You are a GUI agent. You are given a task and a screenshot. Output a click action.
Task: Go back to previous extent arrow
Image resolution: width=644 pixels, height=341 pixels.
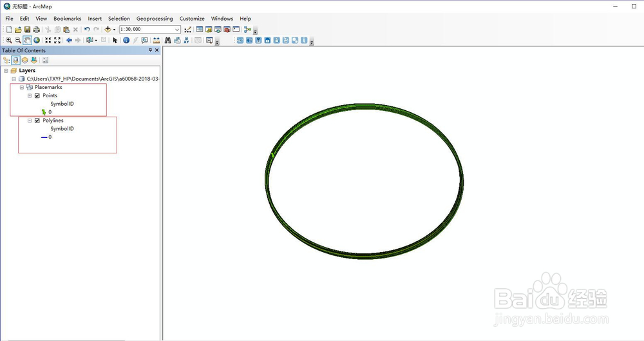[x=69, y=41]
